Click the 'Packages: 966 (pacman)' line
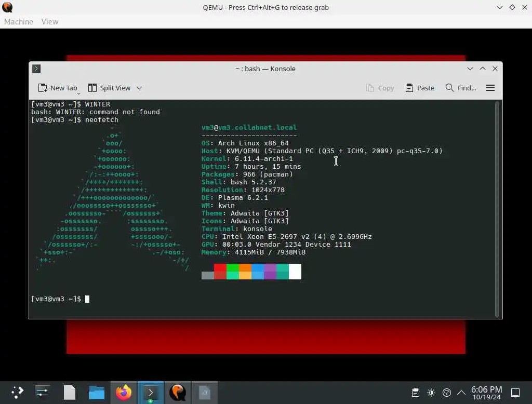Screen dimensions: 532x404 [x=247, y=174]
